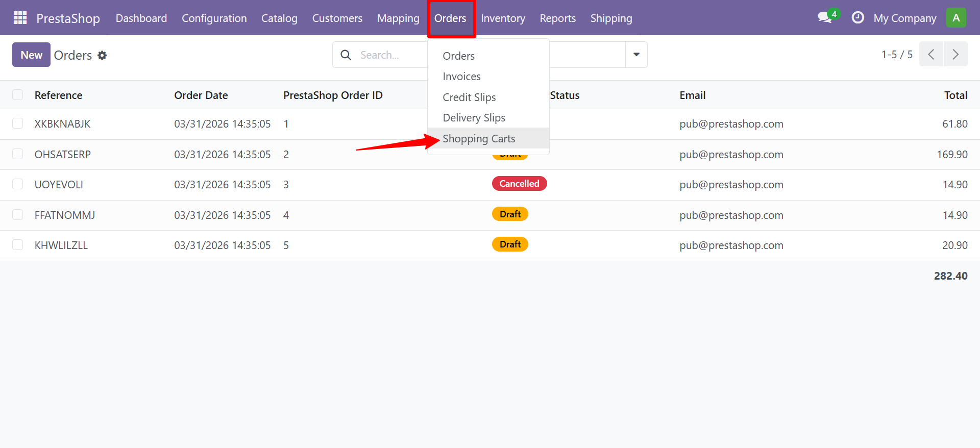Check the UOYEVOLI order row checkbox

18,184
